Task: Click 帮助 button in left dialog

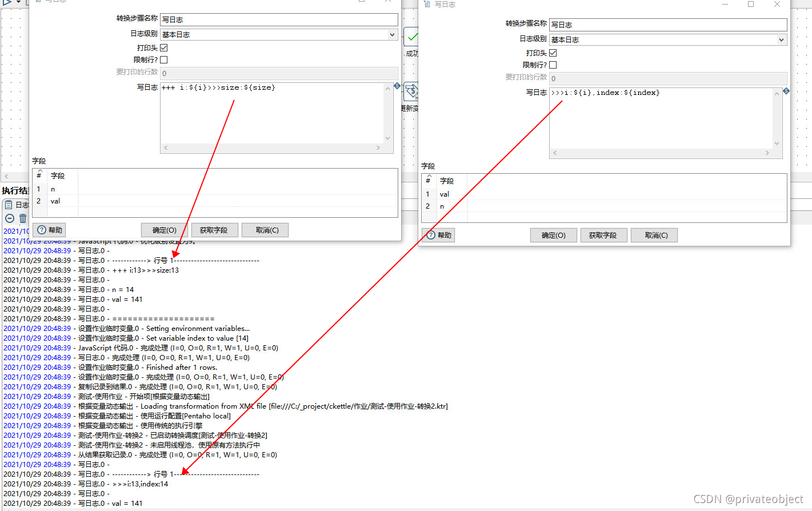Action: click(50, 230)
